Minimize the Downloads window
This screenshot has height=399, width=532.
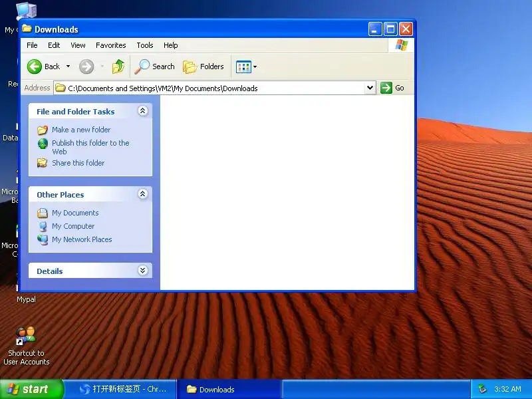coord(375,29)
